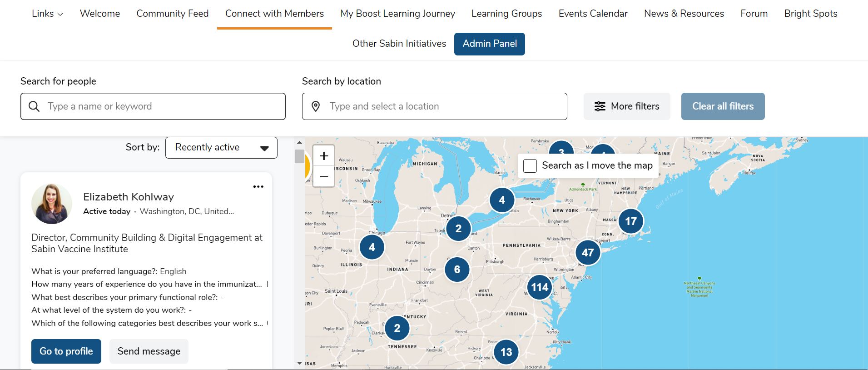This screenshot has width=868, height=370.
Task: Click the map zoom in plus button
Action: [324, 156]
